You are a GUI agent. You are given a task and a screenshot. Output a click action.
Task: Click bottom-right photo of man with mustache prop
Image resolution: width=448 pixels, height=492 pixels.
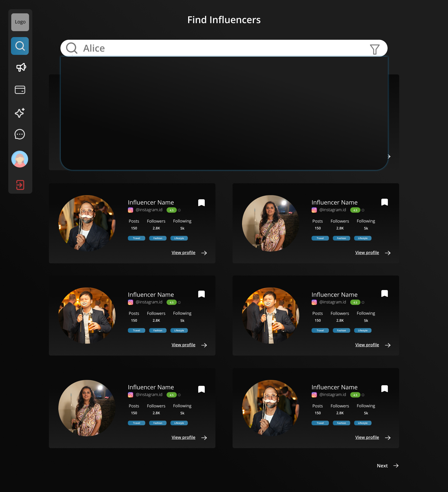[x=271, y=408]
